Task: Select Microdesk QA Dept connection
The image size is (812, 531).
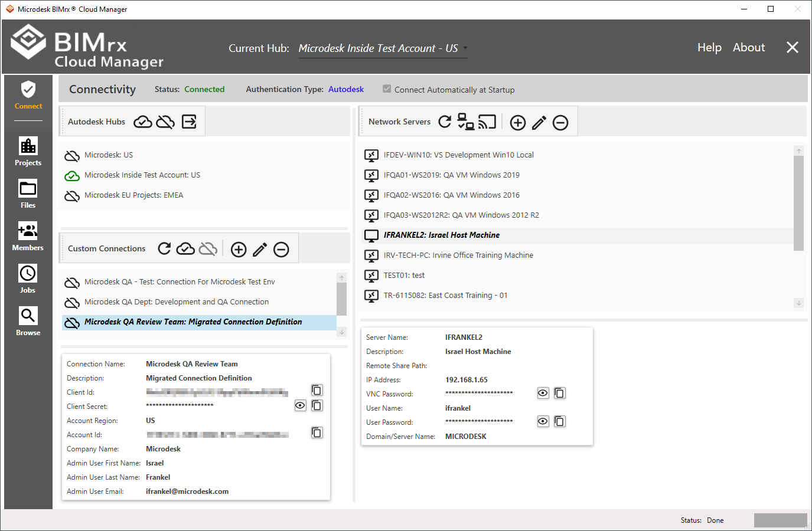Action: pyautogui.click(x=199, y=302)
